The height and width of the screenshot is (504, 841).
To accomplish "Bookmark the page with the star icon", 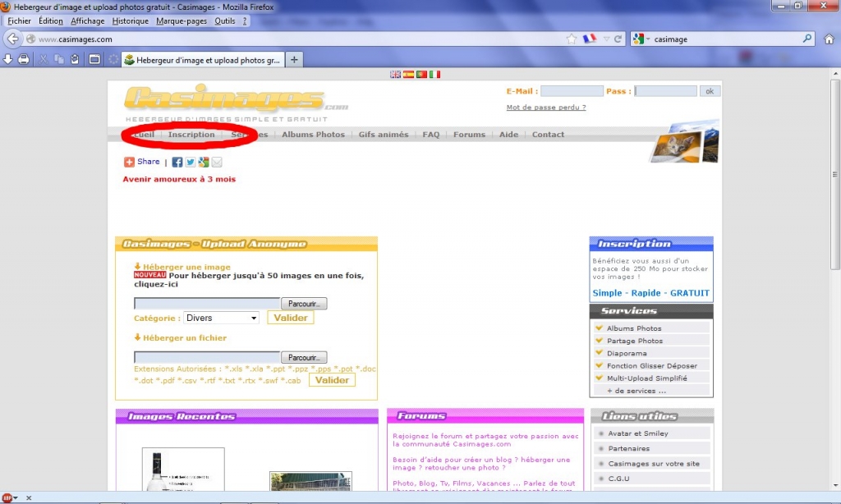I will pos(572,39).
